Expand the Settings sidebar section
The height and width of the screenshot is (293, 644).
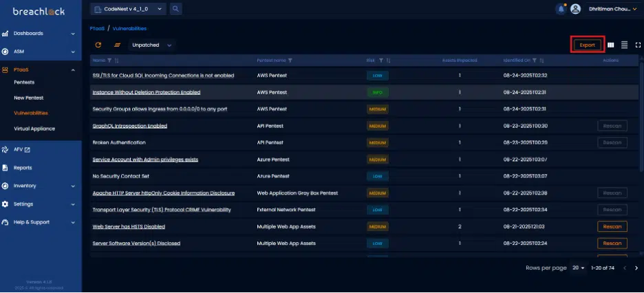pos(73,204)
